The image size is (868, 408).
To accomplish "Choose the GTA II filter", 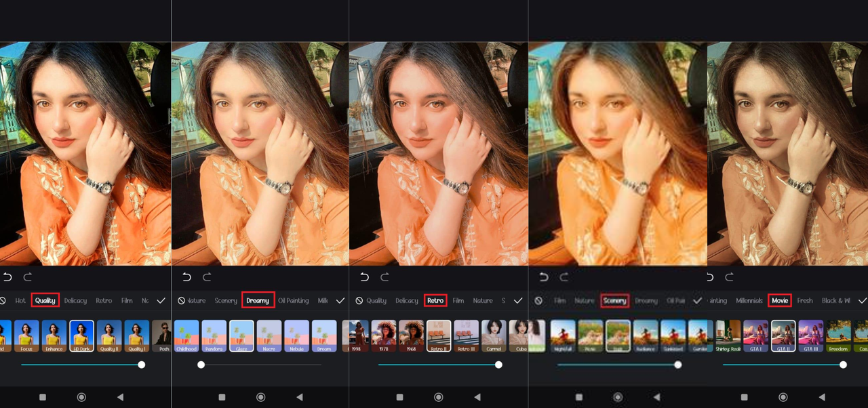I will point(783,336).
